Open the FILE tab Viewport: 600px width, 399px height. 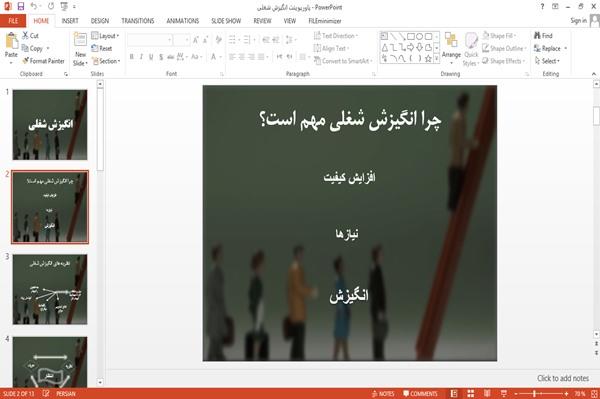tap(13, 21)
